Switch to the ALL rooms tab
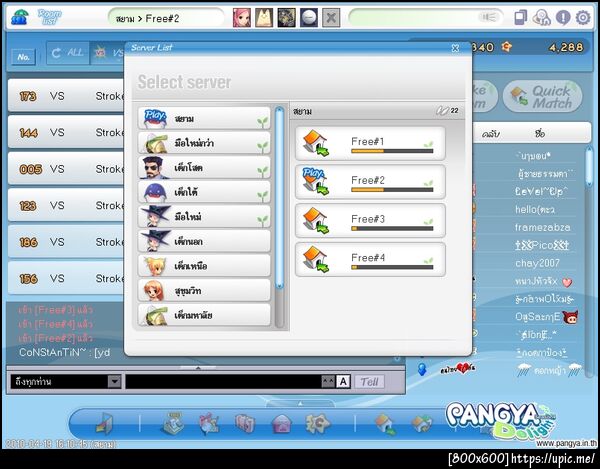This screenshot has width=600, height=469. pos(68,53)
